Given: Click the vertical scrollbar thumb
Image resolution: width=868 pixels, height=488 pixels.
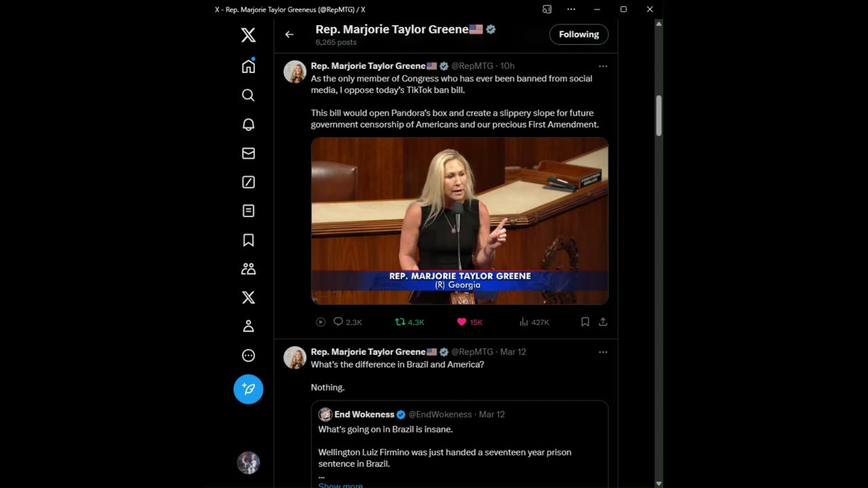Looking at the screenshot, I should coord(658,116).
